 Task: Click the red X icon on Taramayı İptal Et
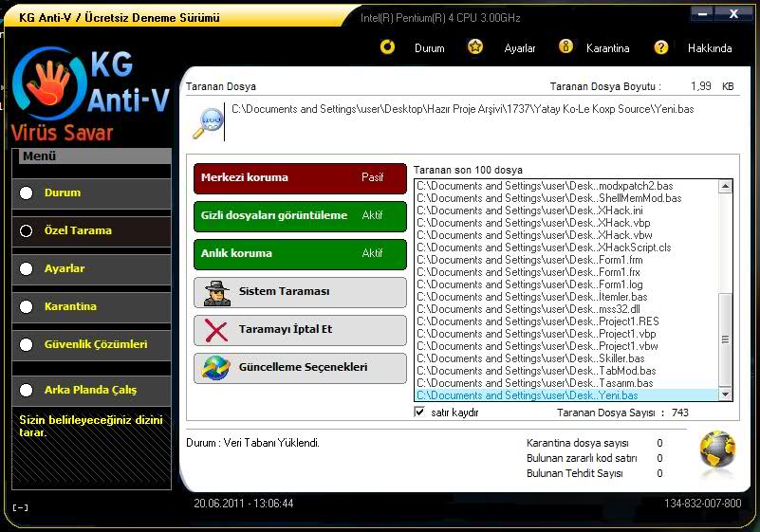(216, 330)
